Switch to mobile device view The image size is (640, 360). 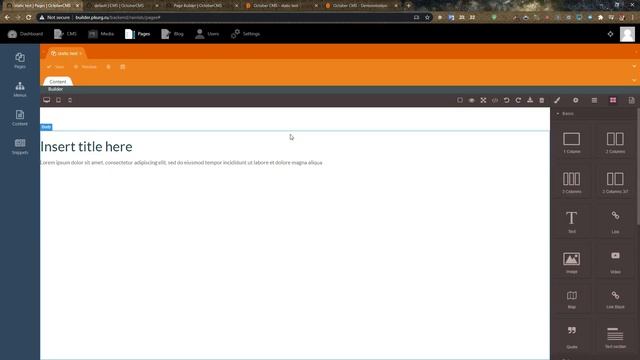[70, 100]
